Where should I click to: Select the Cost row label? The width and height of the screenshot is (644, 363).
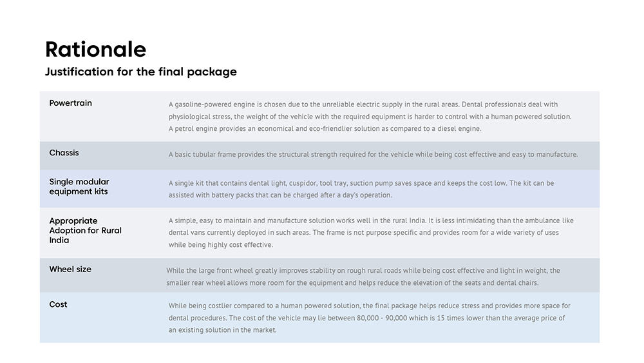point(58,304)
